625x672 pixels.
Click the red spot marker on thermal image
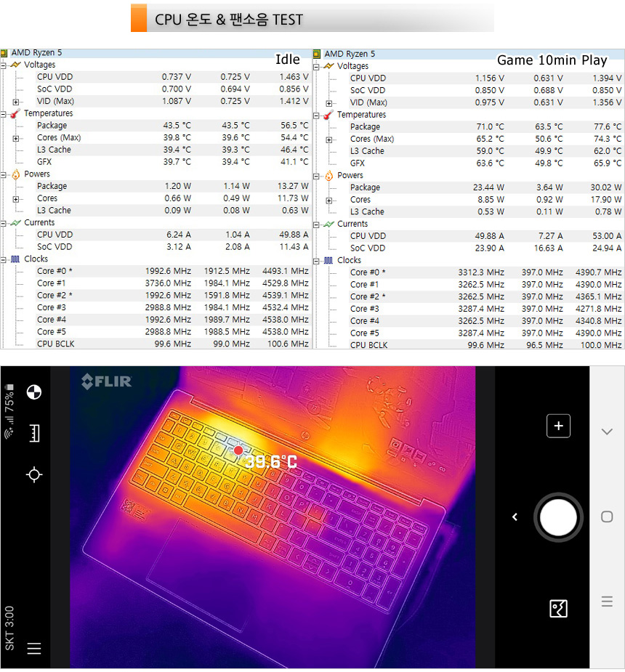coord(238,451)
